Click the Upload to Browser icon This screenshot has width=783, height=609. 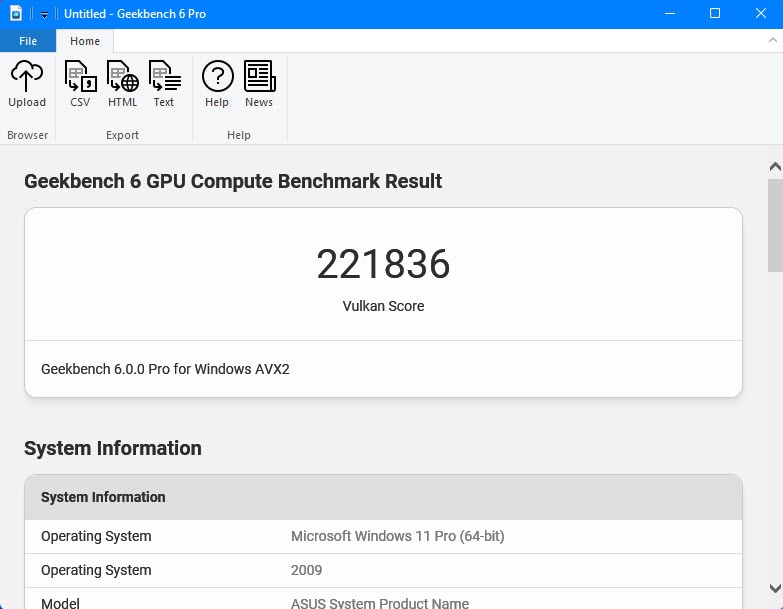pos(27,84)
